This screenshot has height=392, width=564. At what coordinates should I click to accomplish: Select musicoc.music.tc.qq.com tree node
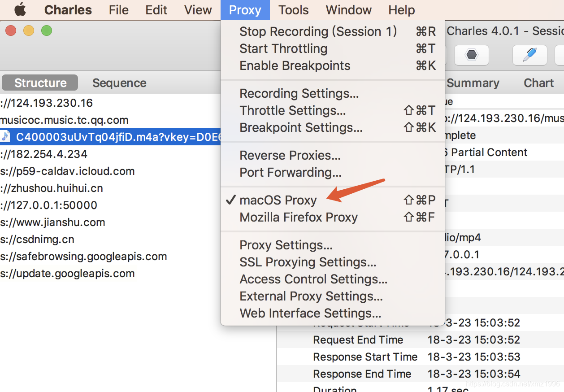click(x=65, y=120)
